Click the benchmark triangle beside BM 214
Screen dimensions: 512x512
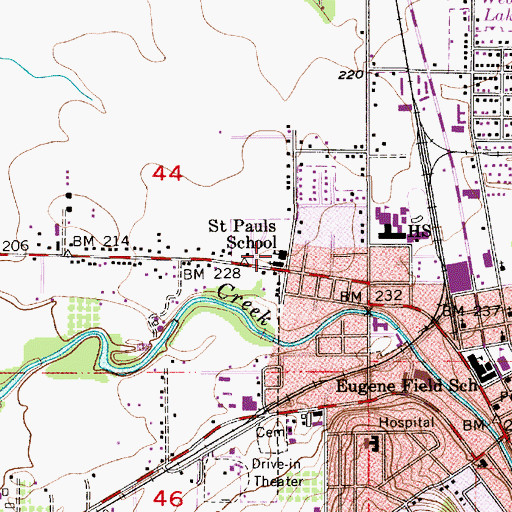(68, 254)
